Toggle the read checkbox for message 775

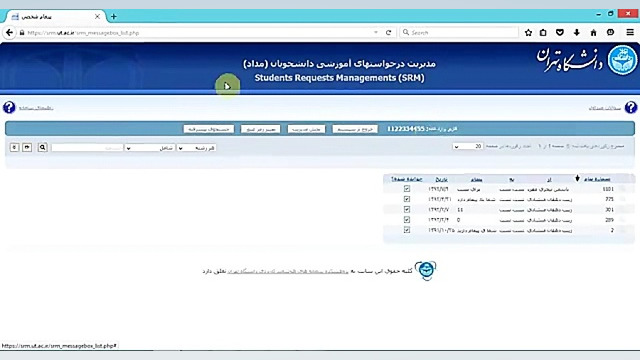[407, 199]
